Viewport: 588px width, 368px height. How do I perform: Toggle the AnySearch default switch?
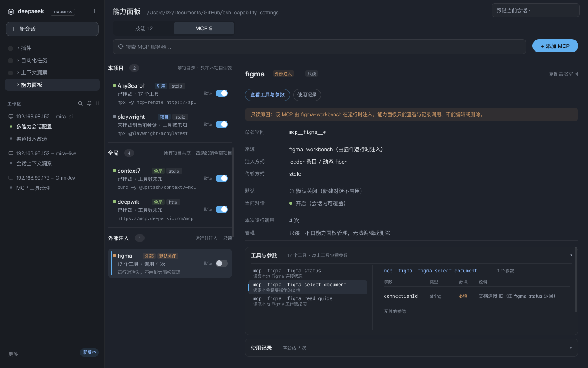pyautogui.click(x=222, y=93)
